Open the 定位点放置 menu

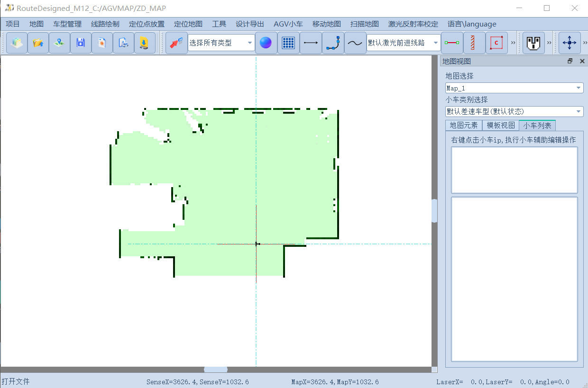pyautogui.click(x=147, y=24)
